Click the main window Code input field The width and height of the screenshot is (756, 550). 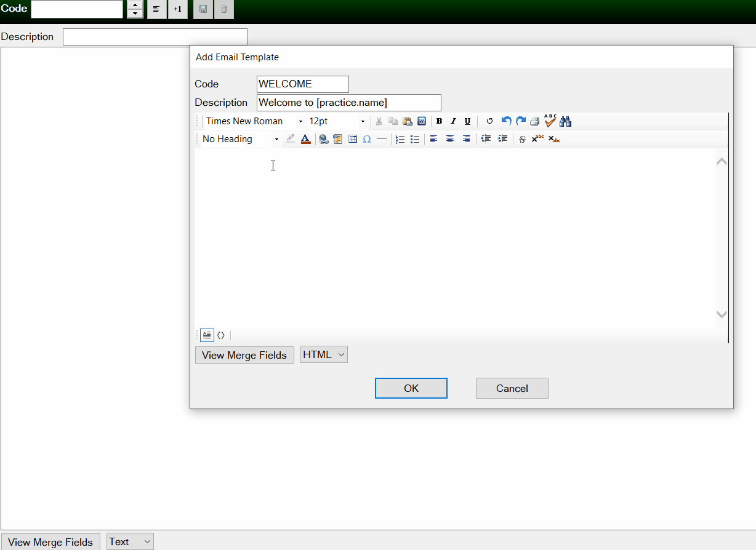(x=77, y=9)
